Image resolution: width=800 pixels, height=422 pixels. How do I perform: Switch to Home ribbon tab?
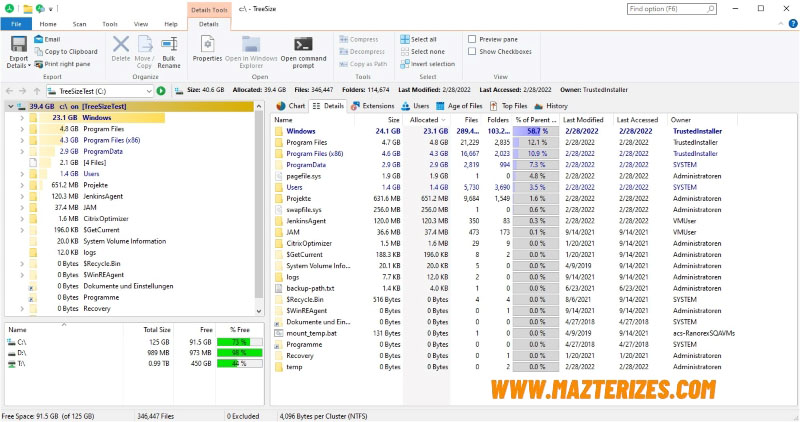48,24
